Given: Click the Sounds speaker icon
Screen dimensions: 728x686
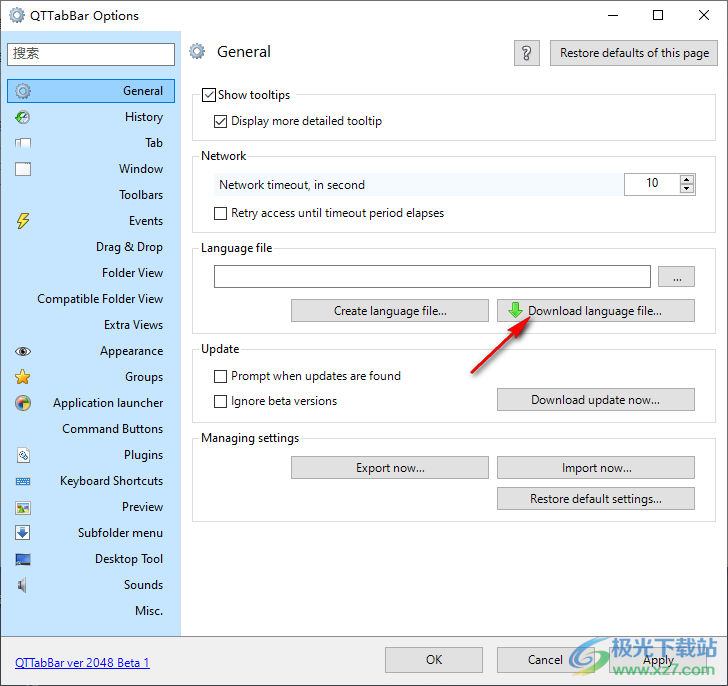Looking at the screenshot, I should pyautogui.click(x=22, y=585).
